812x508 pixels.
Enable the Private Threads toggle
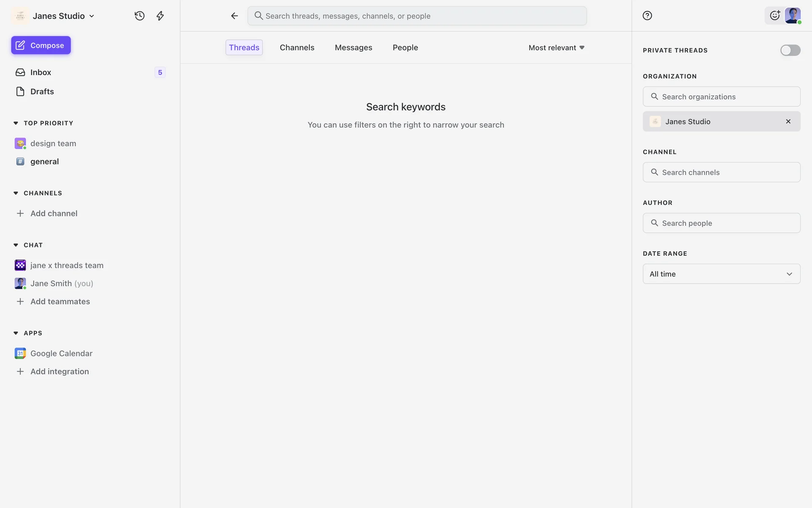coord(790,50)
